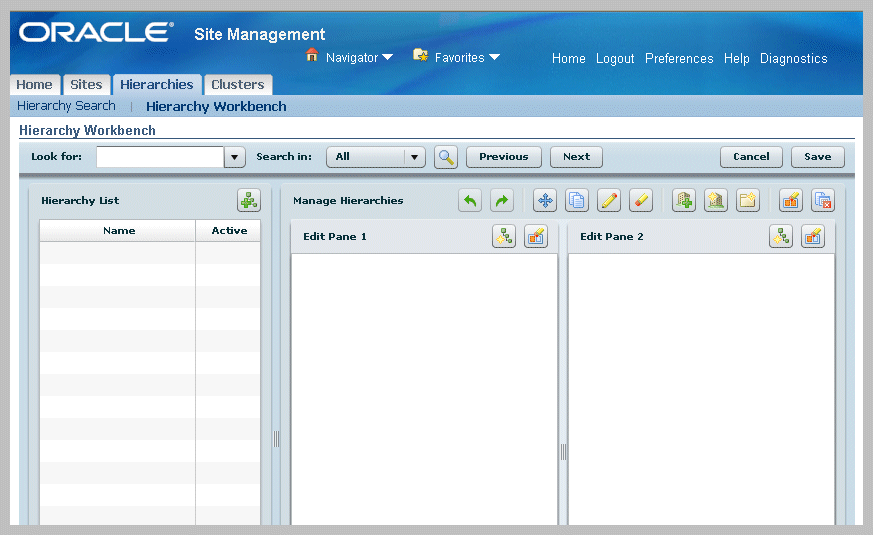Click the Favorites folder star icon

pyautogui.click(x=420, y=55)
